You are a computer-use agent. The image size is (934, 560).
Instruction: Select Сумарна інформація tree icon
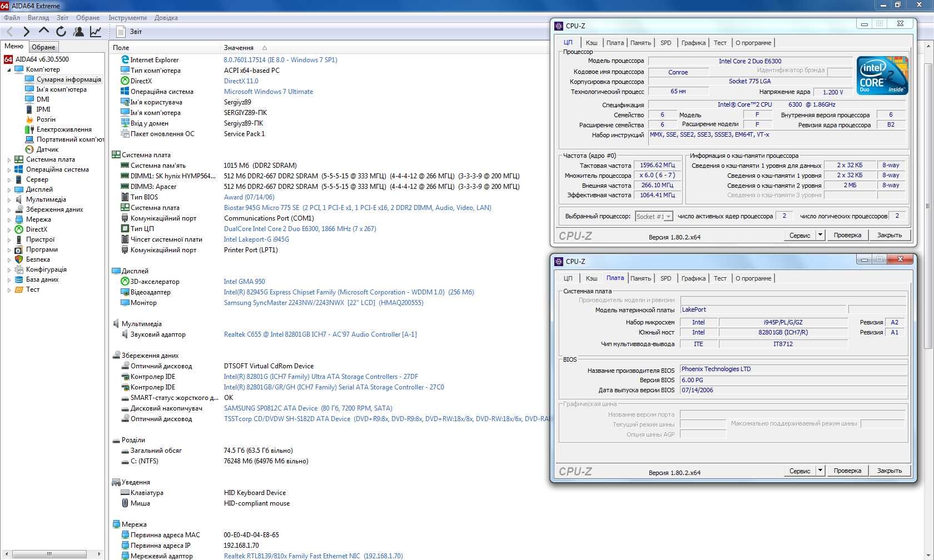(29, 79)
